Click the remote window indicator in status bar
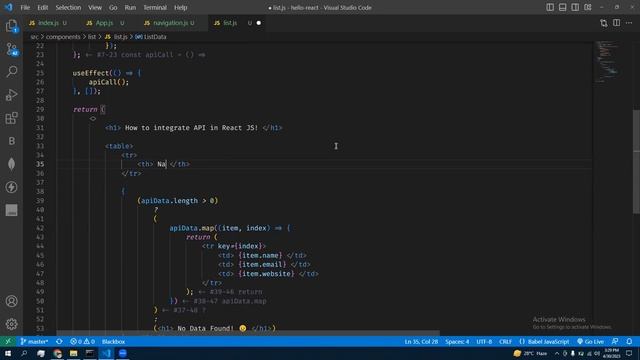Viewport: 640px width, 360px height. point(8,342)
